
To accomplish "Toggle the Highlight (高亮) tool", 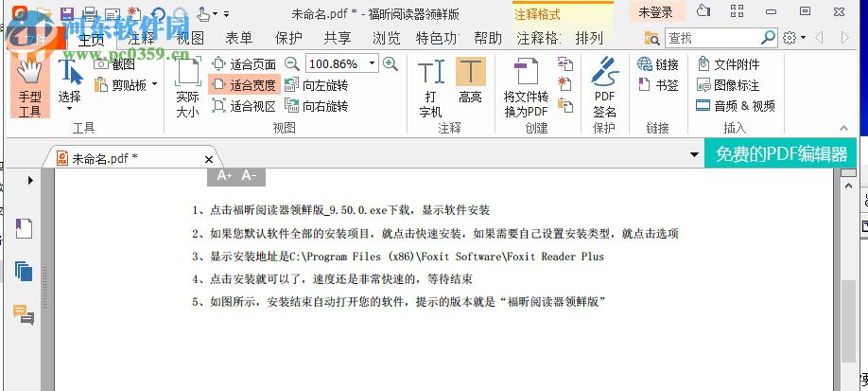I will click(470, 81).
